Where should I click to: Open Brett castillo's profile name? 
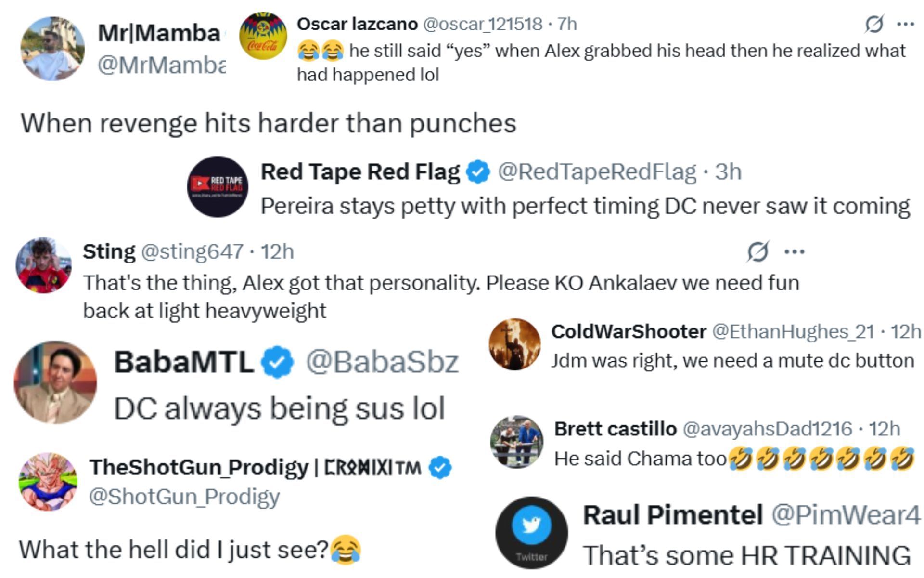(615, 429)
